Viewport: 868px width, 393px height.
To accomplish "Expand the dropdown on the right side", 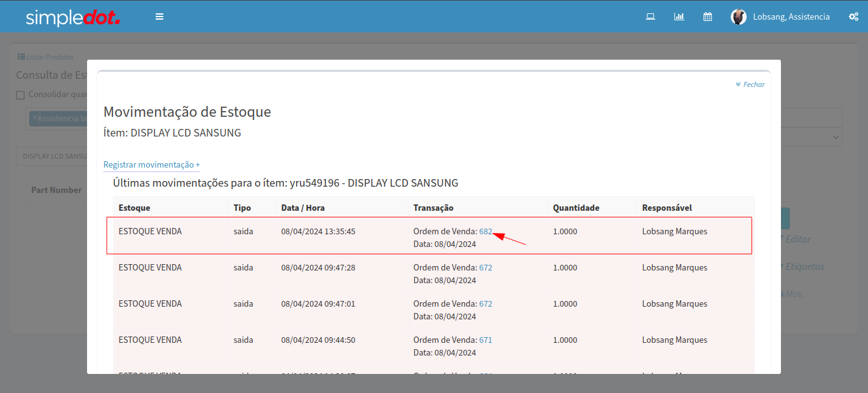I will (x=835, y=137).
